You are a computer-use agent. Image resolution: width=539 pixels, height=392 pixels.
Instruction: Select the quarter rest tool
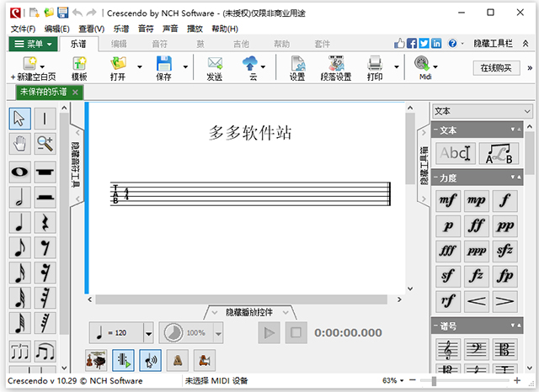45,222
